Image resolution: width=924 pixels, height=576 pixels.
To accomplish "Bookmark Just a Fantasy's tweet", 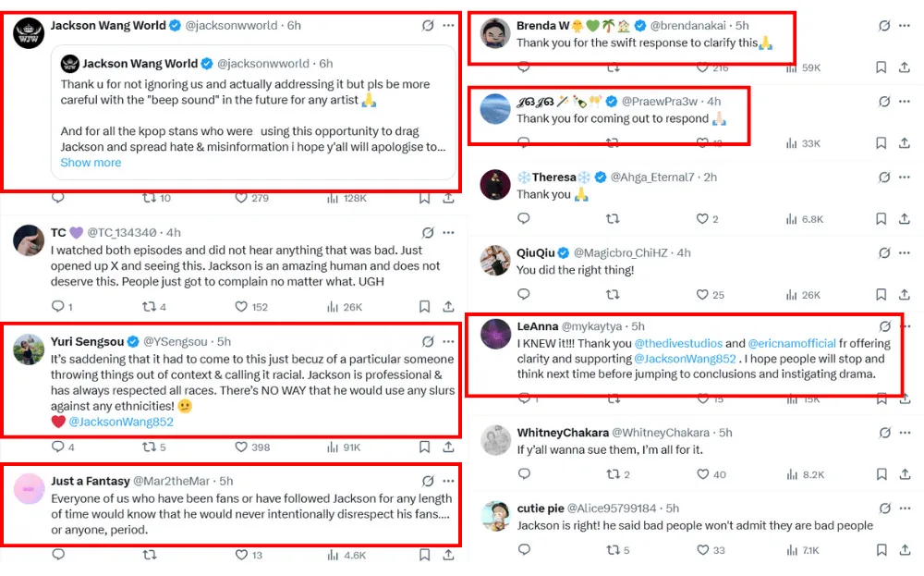I will 424,556.
